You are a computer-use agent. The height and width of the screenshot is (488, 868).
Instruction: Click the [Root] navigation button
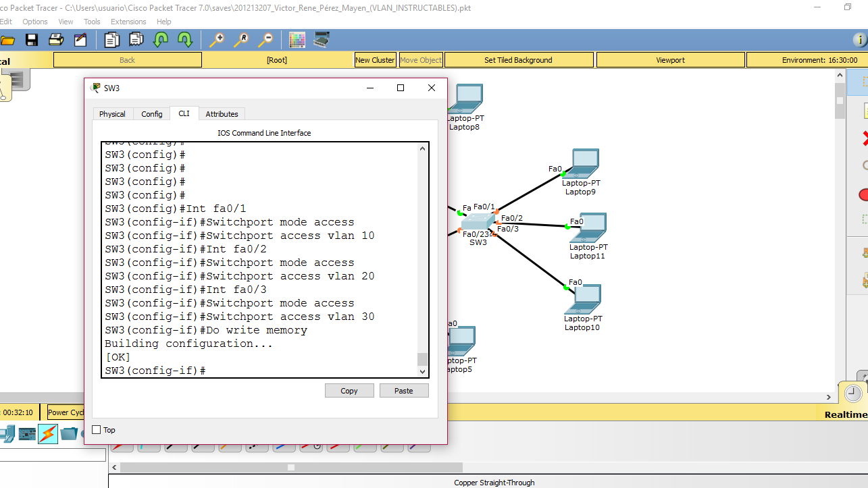click(x=277, y=60)
